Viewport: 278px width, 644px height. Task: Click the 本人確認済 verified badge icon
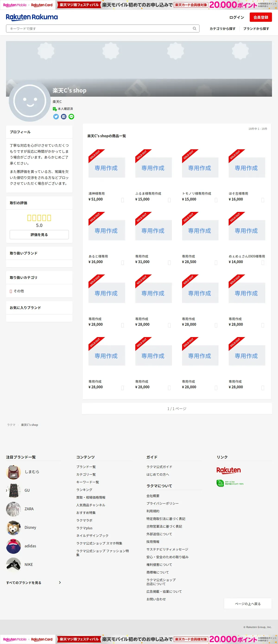point(55,109)
